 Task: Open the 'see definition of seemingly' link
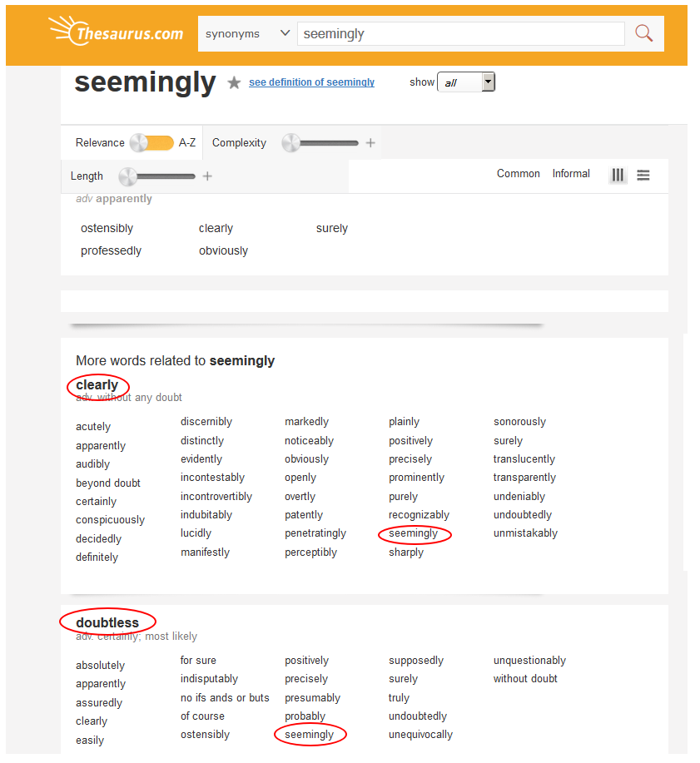(x=311, y=82)
